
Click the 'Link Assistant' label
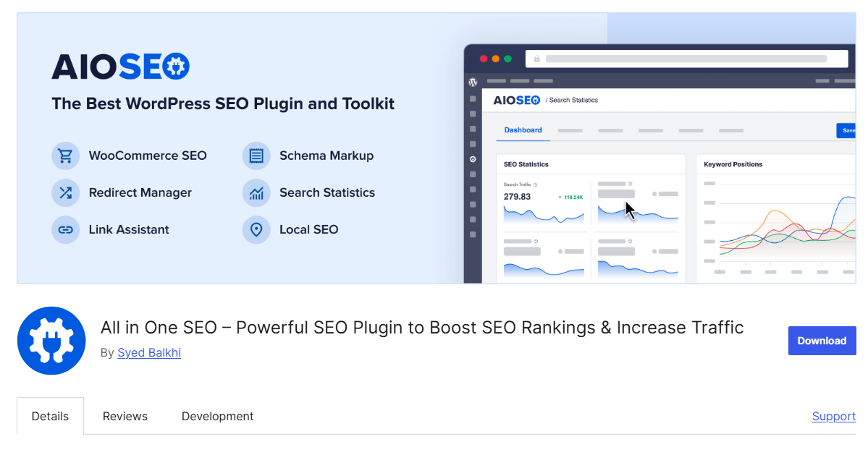tap(129, 229)
